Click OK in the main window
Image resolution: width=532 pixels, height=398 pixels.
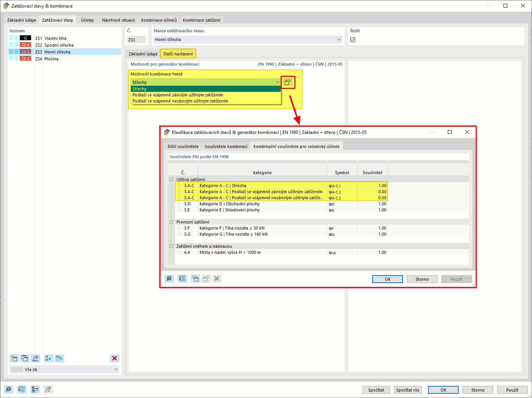coord(443,390)
